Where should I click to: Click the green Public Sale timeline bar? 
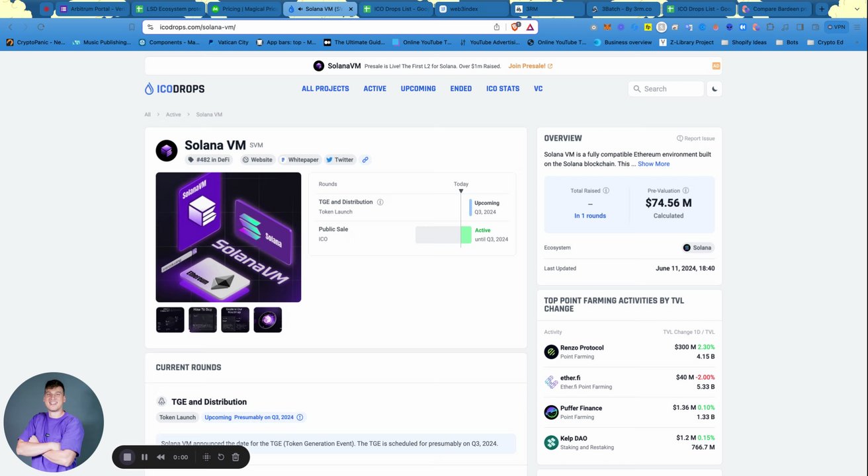click(466, 235)
